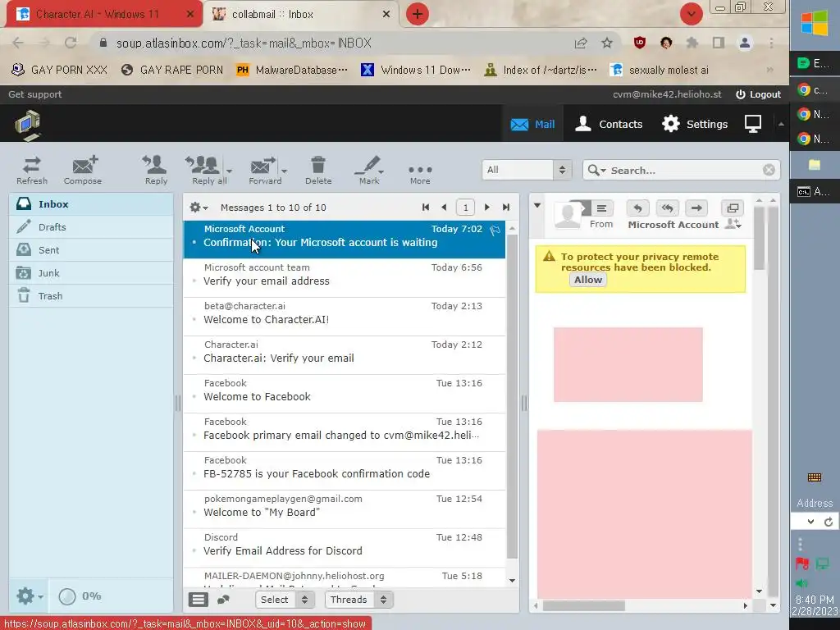Open the Junk folder
The width and height of the screenshot is (840, 630).
[91, 273]
